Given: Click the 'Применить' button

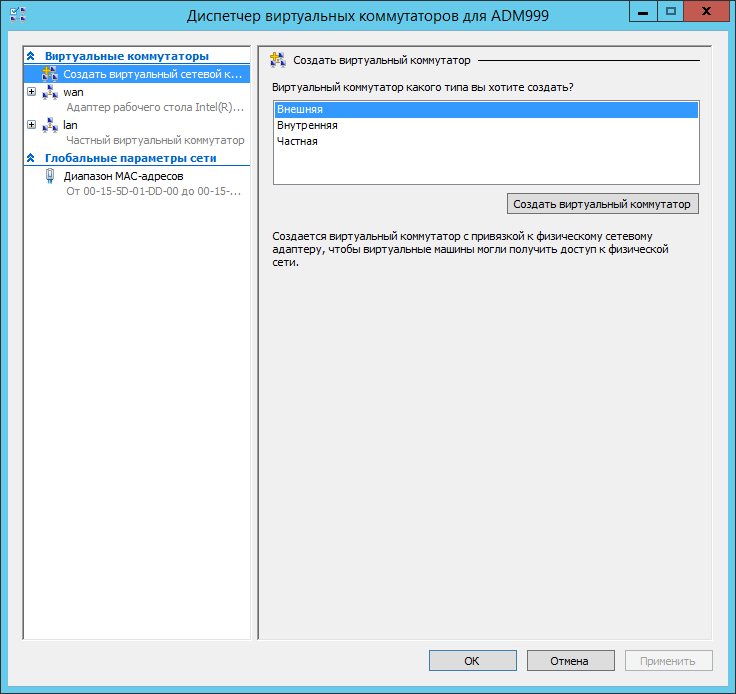Looking at the screenshot, I should pos(668,661).
